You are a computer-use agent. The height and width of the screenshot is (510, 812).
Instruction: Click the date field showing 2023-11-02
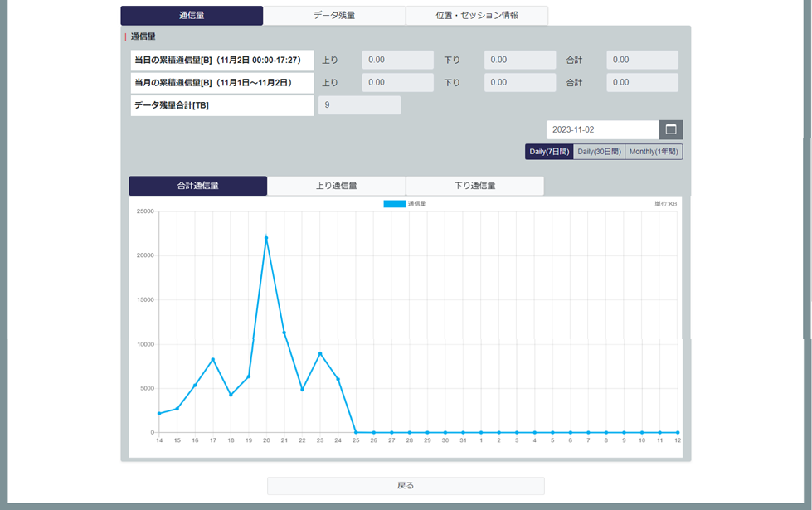[x=603, y=129]
